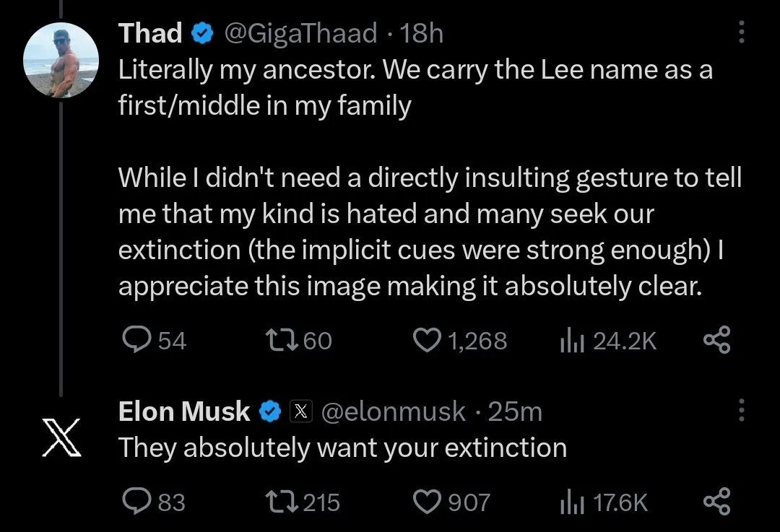Image resolution: width=780 pixels, height=532 pixels.
Task: Share Thad's tweet
Action: click(717, 341)
